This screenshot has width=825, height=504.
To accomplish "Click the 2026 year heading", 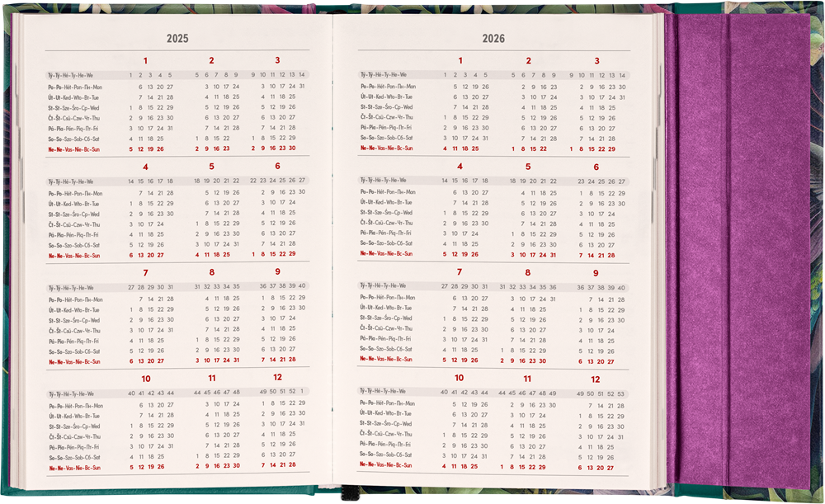I will 493,39.
